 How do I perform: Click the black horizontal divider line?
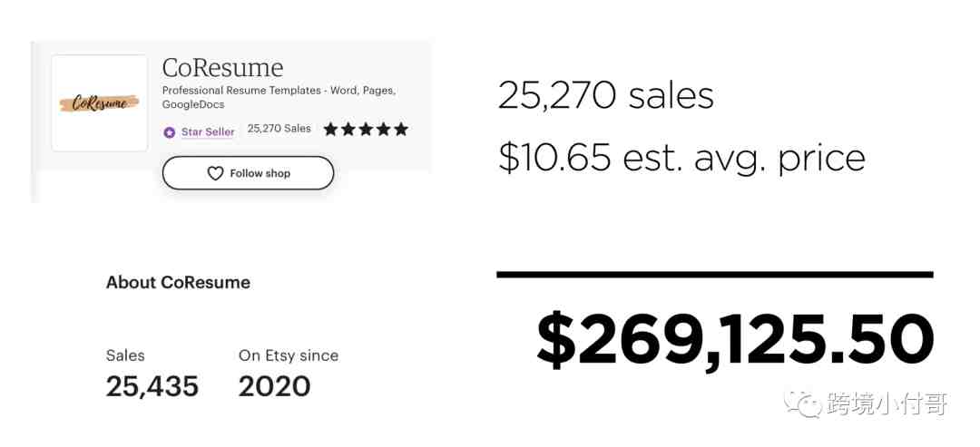[715, 274]
